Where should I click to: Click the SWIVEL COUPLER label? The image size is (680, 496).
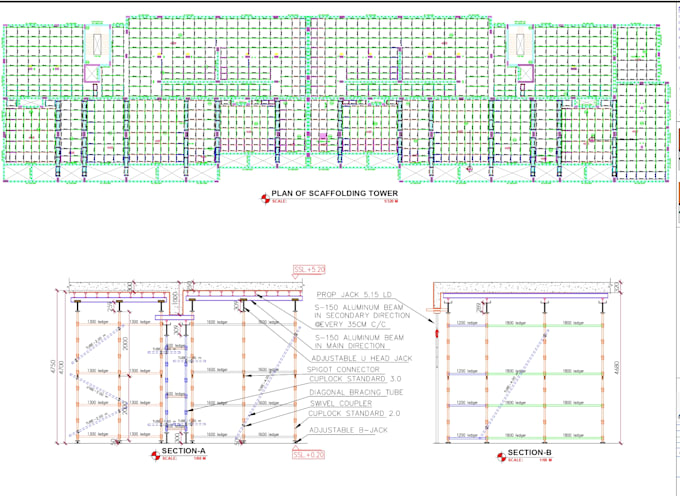(x=341, y=403)
